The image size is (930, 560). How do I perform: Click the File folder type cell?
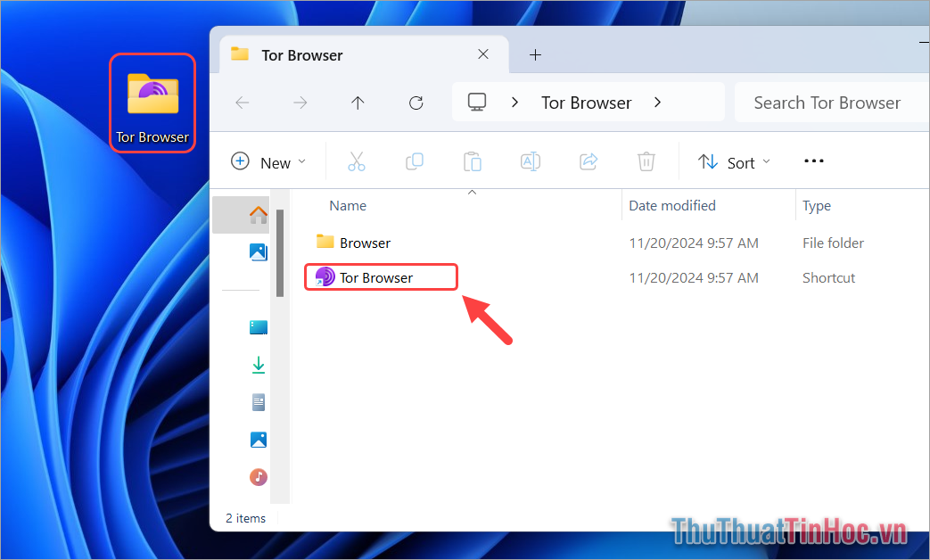(x=833, y=243)
